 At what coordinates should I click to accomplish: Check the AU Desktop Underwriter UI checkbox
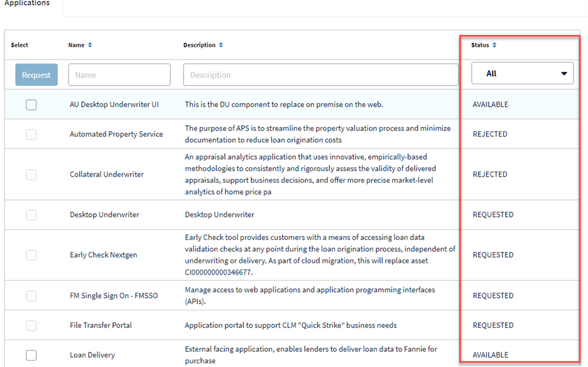tap(31, 105)
